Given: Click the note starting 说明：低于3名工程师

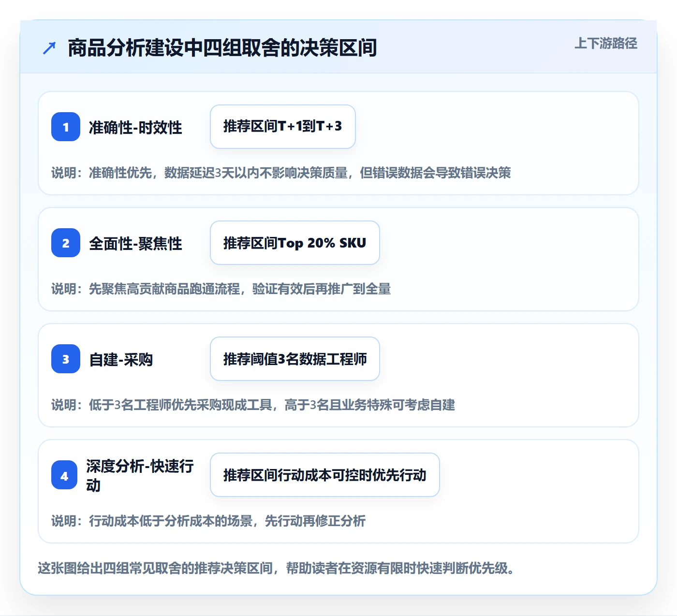Looking at the screenshot, I should (253, 405).
